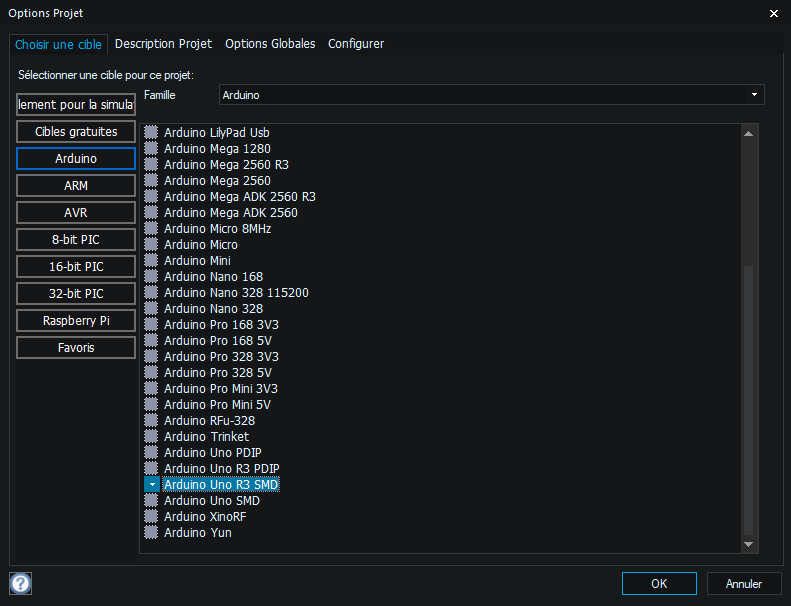Click chip icon next to Arduino Yun
The height and width of the screenshot is (606, 791).
click(x=151, y=532)
